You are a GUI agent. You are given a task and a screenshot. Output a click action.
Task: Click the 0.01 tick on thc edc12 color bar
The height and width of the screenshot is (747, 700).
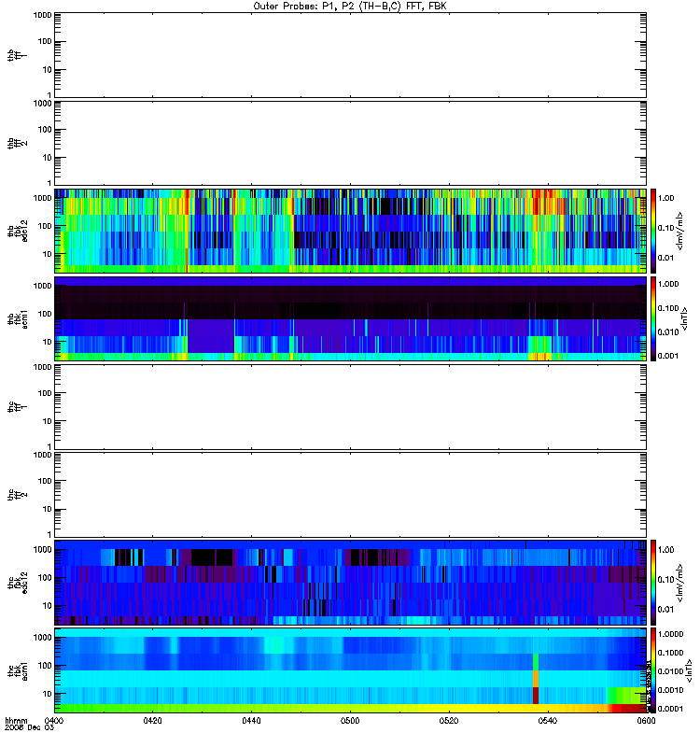point(665,610)
